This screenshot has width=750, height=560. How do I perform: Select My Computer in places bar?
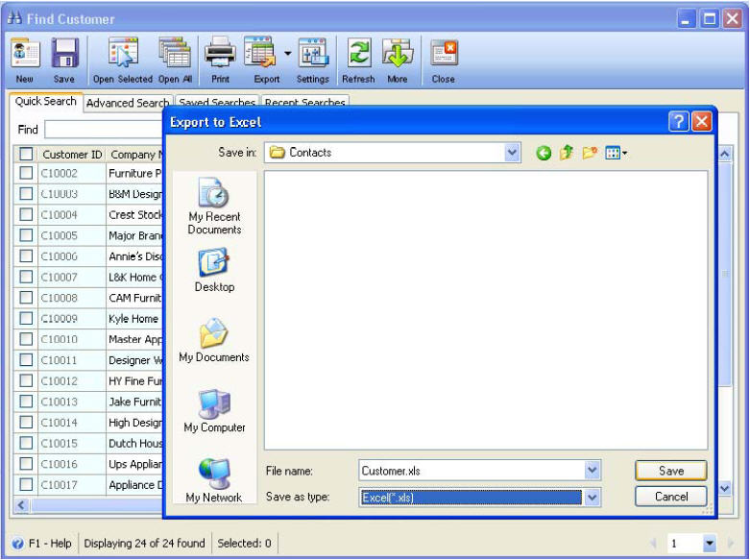click(x=214, y=411)
